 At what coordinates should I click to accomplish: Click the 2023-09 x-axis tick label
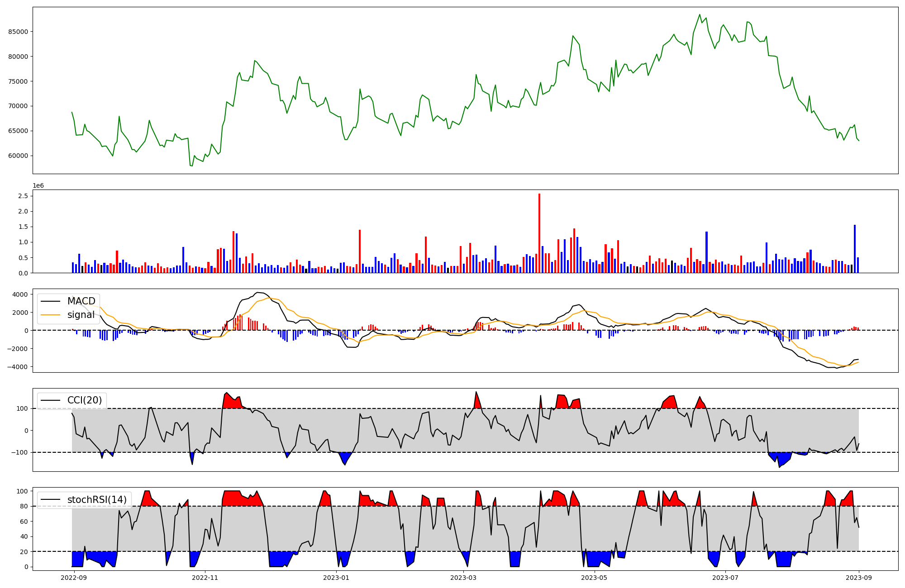tap(859, 578)
